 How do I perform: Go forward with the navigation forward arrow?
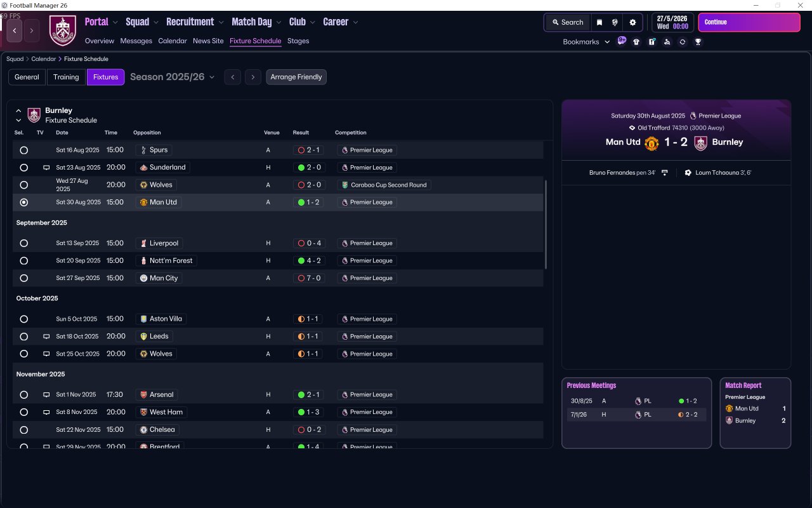[x=32, y=30]
